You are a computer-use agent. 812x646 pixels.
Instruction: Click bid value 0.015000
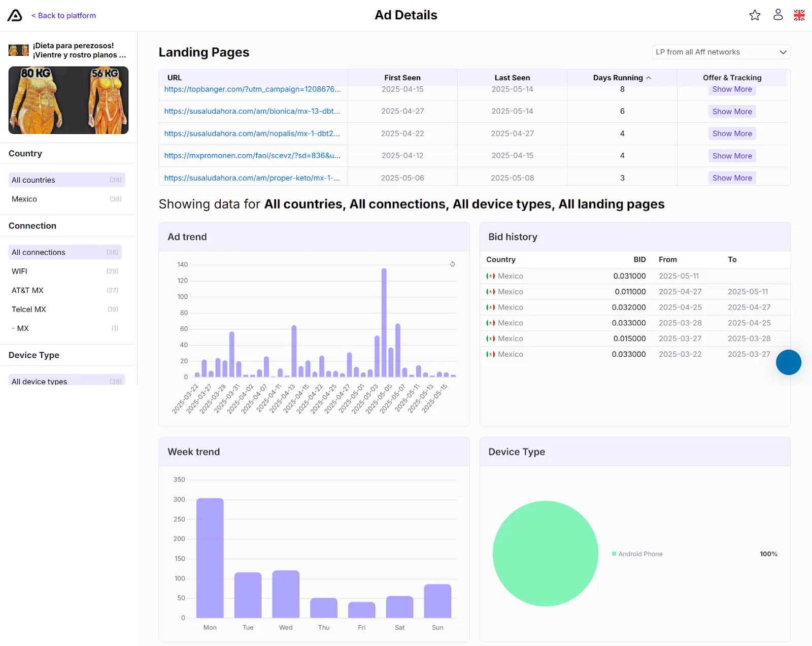click(629, 338)
